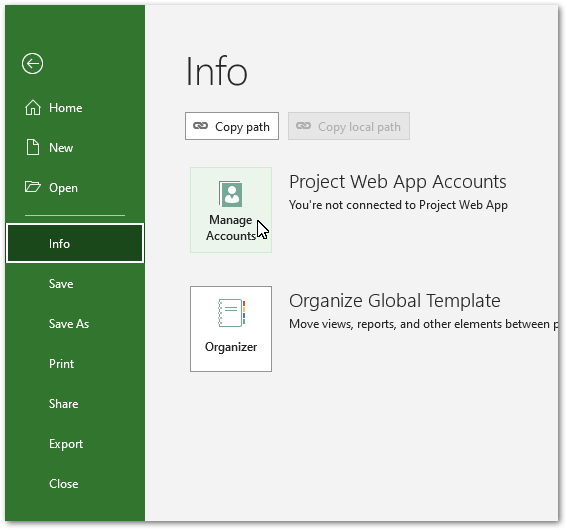Image resolution: width=567 pixels, height=530 pixels.
Task: Click the link icon on Copy path
Action: click(x=201, y=125)
